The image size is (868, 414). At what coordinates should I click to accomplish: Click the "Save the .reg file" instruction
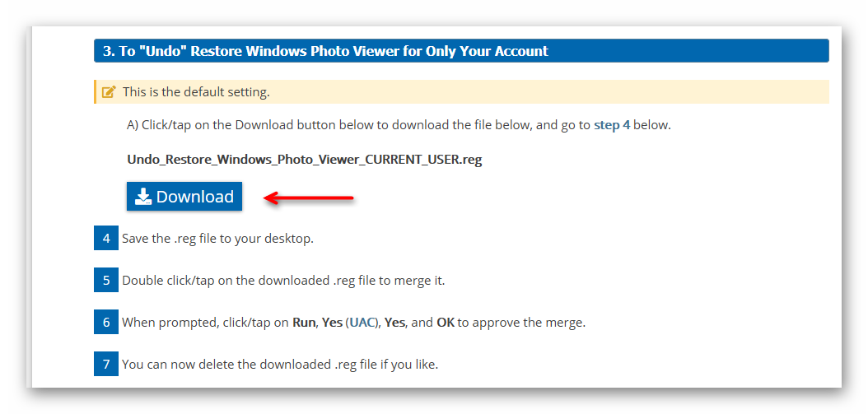pos(217,239)
